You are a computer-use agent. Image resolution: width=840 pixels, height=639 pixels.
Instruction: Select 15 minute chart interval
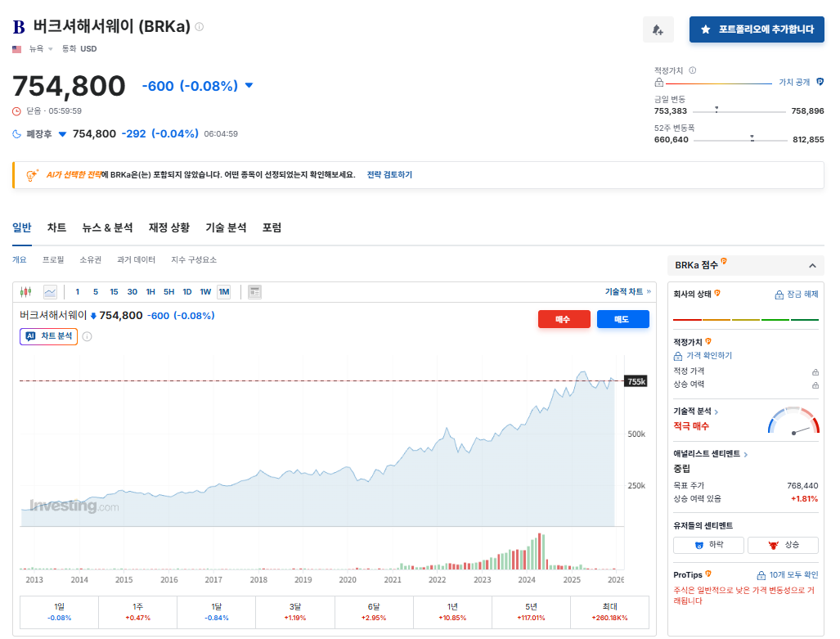(115, 291)
